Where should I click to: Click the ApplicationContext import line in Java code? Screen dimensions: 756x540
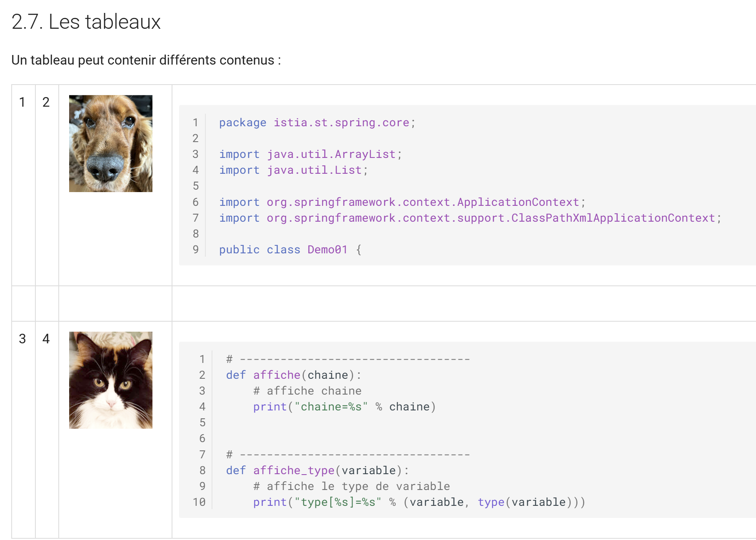coord(402,202)
